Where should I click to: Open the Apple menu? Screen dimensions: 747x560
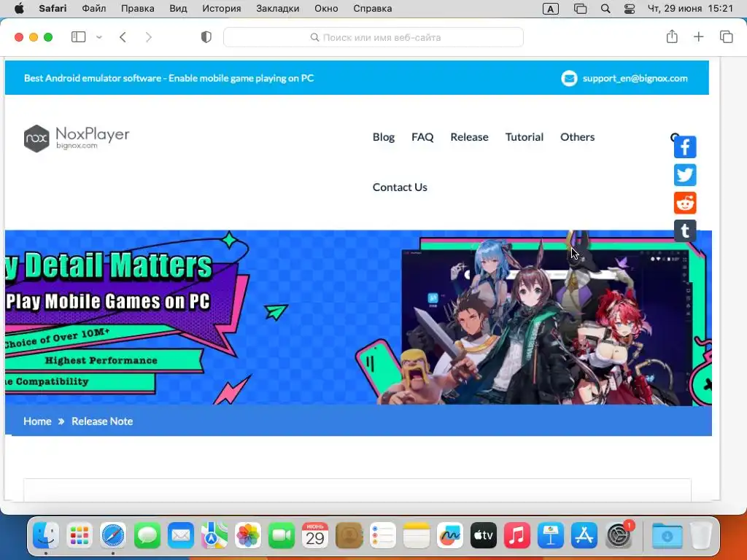click(x=19, y=9)
